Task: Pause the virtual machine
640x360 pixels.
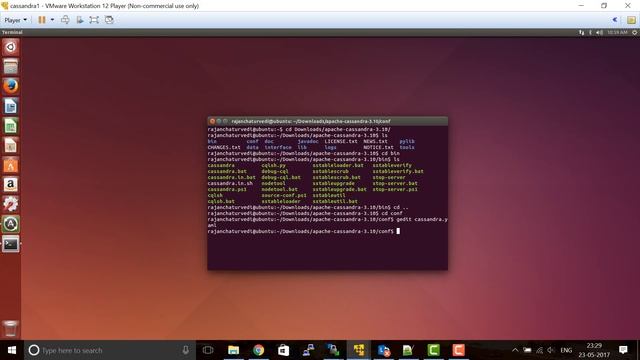Action: (x=42, y=20)
